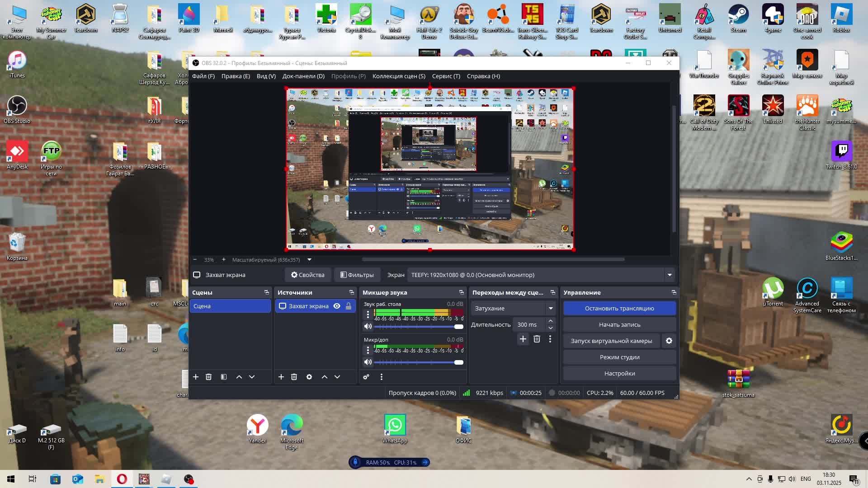Adjust Микр/доп volume slider
Image resolution: width=868 pixels, height=488 pixels.
(459, 362)
